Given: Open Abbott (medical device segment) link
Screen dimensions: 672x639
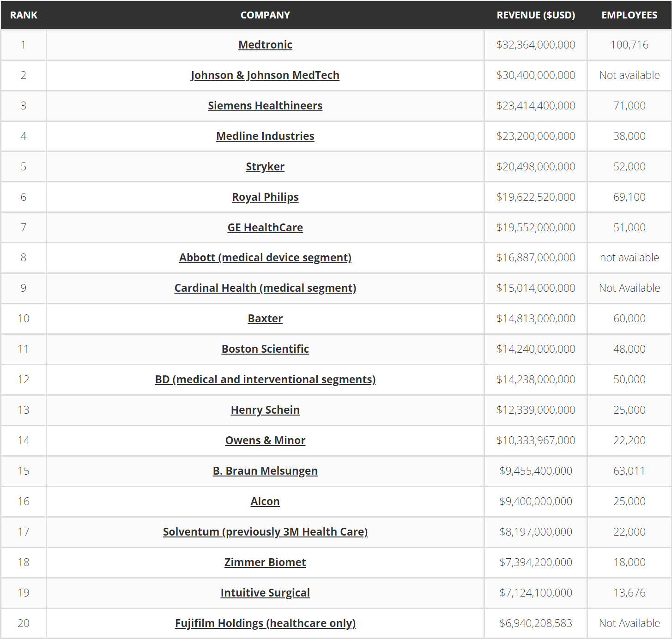Looking at the screenshot, I should click(265, 258).
